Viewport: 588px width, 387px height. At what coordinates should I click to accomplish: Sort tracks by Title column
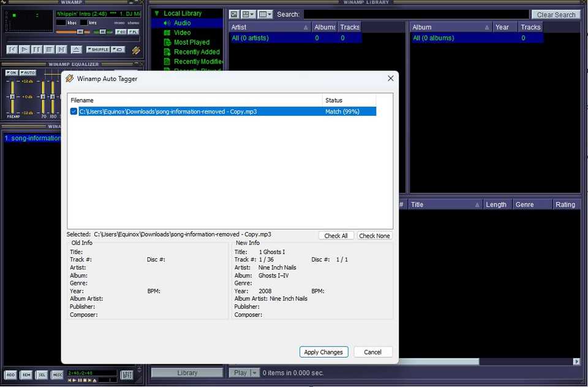pyautogui.click(x=445, y=205)
